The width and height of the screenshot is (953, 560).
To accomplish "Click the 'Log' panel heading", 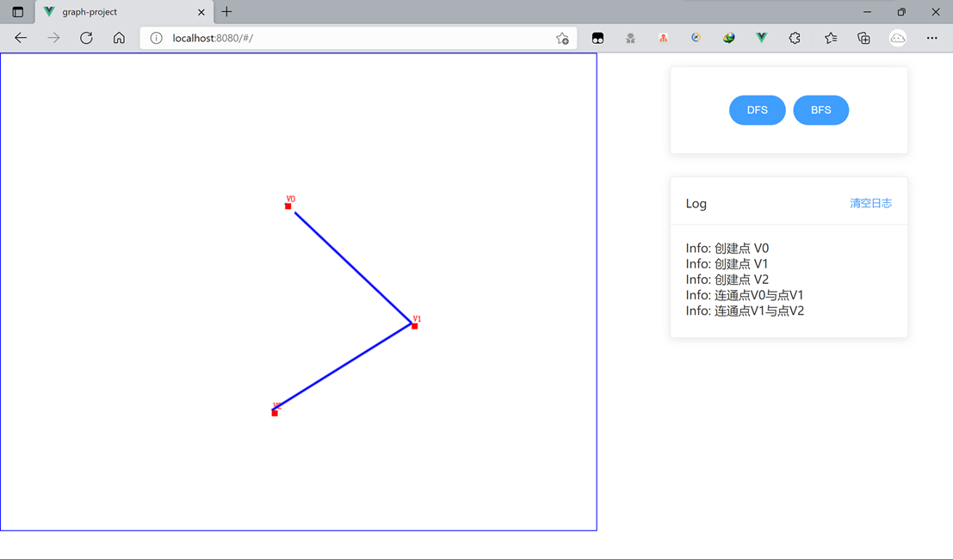I will [696, 204].
